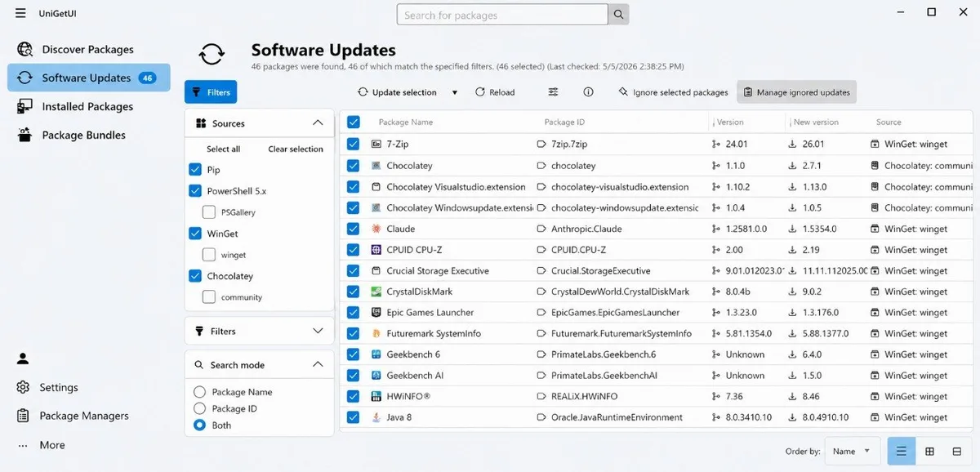Collapse the Sources panel
This screenshot has width=980, height=472.
[x=318, y=123]
